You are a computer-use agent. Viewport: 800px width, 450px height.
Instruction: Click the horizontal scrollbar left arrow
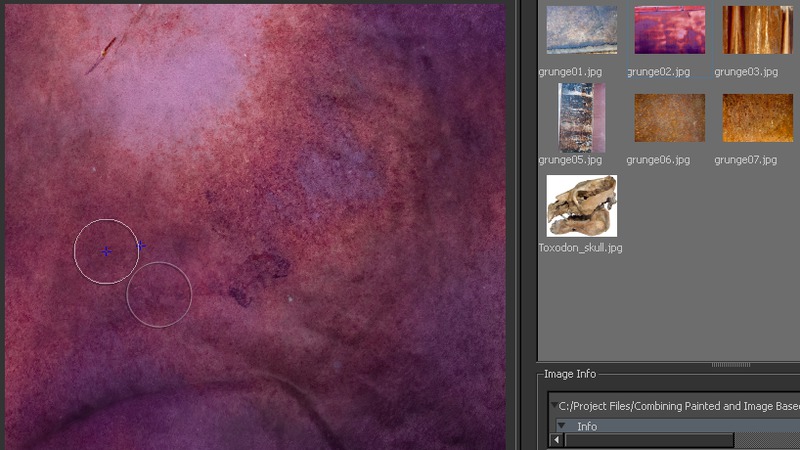(x=556, y=440)
